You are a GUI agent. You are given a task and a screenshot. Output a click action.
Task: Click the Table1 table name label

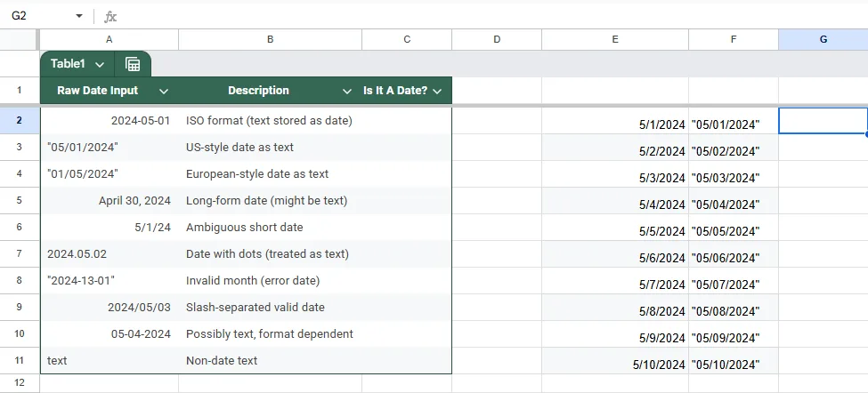click(68, 64)
